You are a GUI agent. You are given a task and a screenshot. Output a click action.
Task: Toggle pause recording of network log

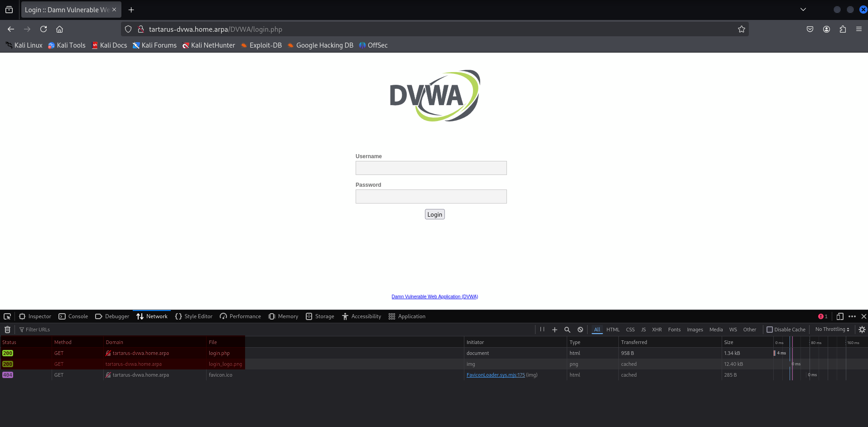(542, 330)
